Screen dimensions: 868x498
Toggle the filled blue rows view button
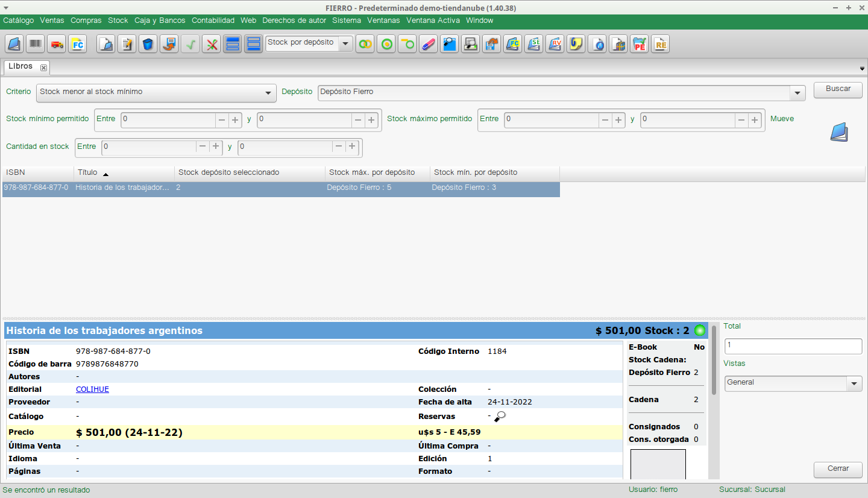click(232, 44)
